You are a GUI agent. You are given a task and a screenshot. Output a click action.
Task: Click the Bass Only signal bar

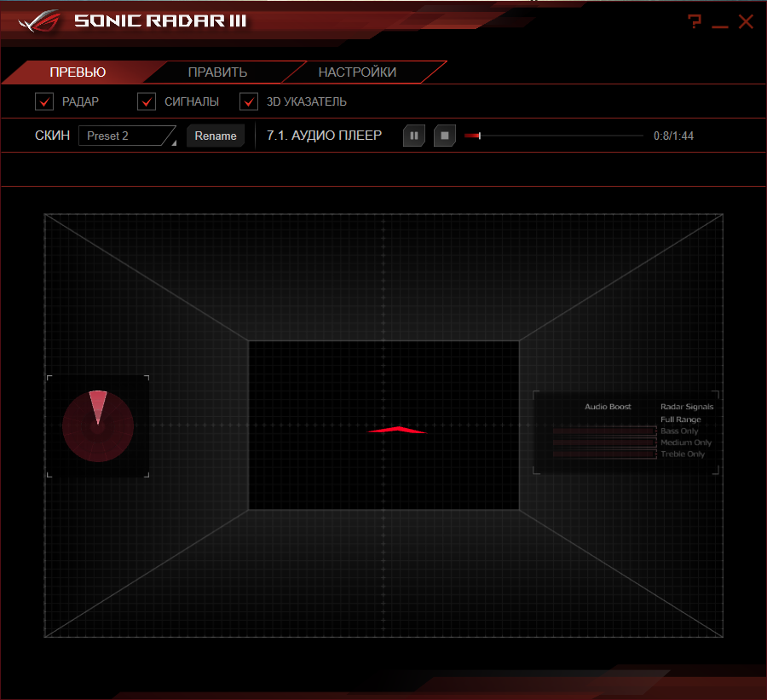pos(604,431)
